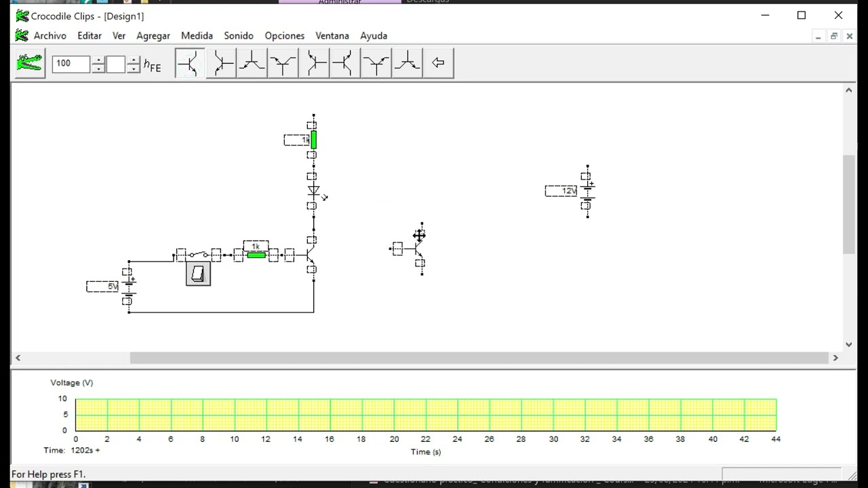The image size is (868, 488).
Task: Click the switch toggle button below the switch
Action: [x=198, y=273]
